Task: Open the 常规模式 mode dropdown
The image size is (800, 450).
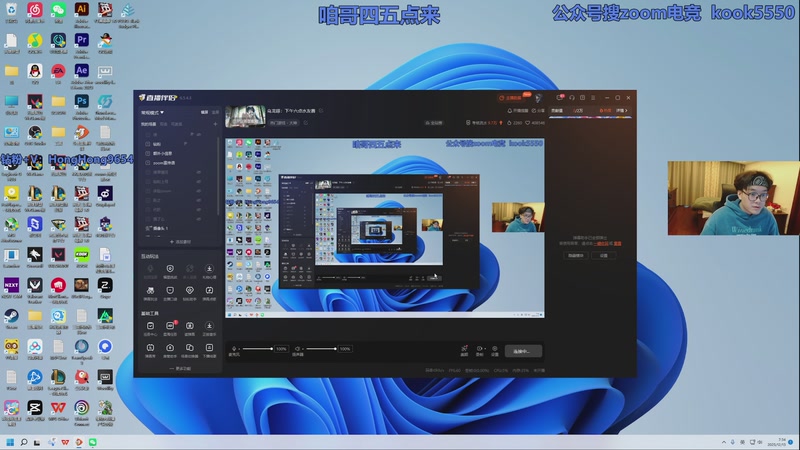Action: pos(152,113)
